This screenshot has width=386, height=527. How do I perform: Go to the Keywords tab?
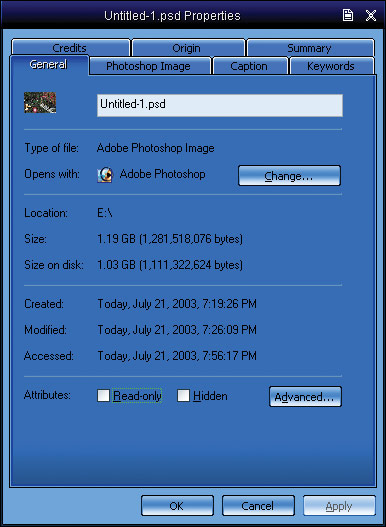point(331,66)
